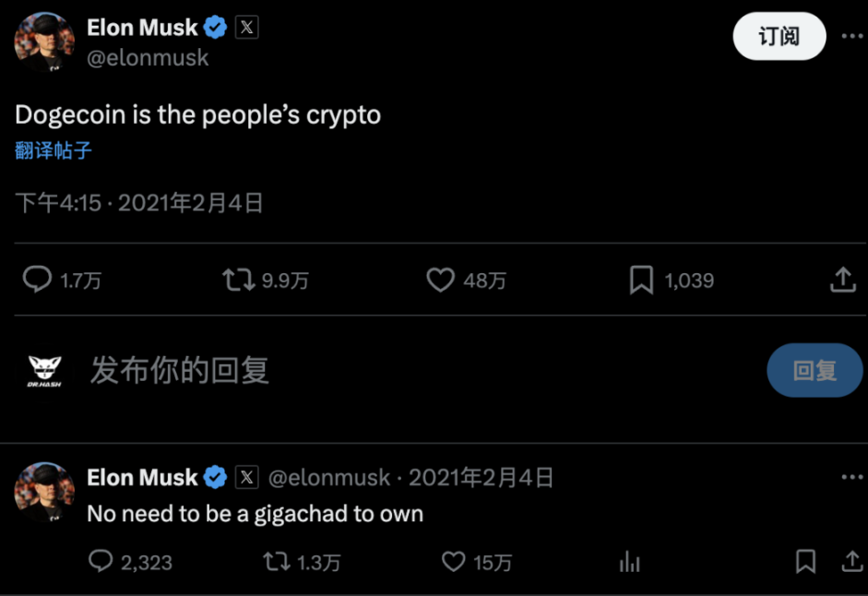This screenshot has width=868, height=596.
Task: Like the gigachad reply tweet
Action: tap(452, 561)
